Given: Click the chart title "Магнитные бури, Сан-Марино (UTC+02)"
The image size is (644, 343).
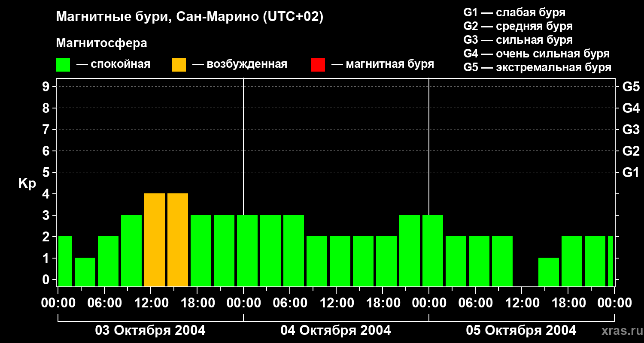Looking at the screenshot, I should pyautogui.click(x=189, y=17).
